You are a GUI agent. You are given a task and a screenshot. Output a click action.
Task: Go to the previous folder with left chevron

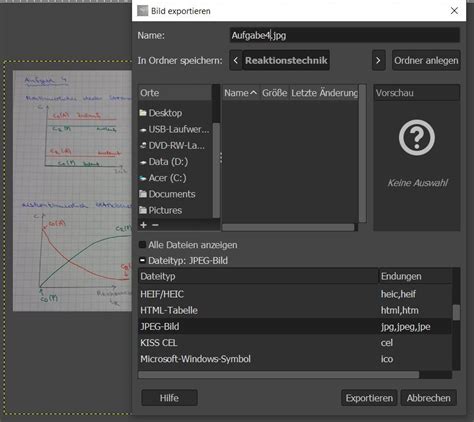[236, 60]
